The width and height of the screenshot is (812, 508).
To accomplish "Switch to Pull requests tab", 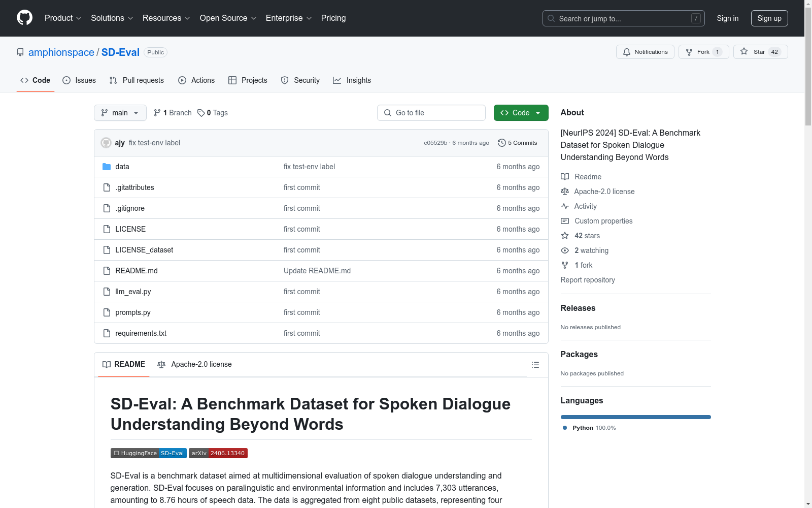I will (137, 80).
